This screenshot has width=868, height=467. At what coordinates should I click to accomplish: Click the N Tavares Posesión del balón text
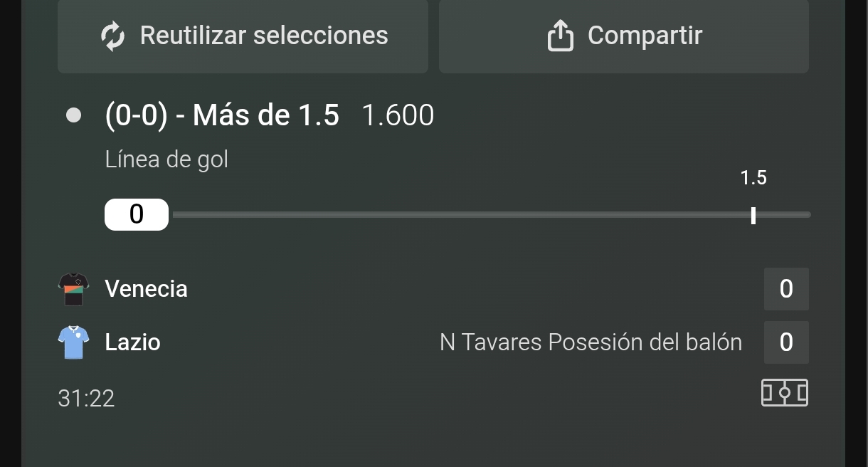591,342
